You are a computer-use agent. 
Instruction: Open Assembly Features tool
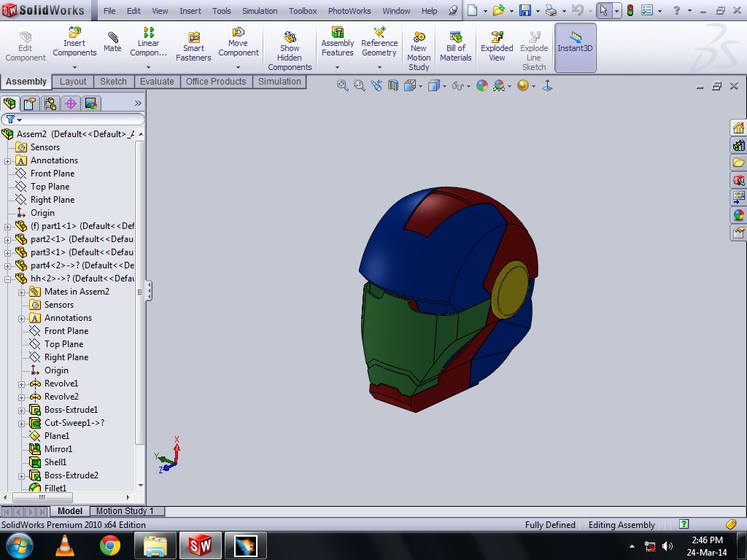(337, 43)
